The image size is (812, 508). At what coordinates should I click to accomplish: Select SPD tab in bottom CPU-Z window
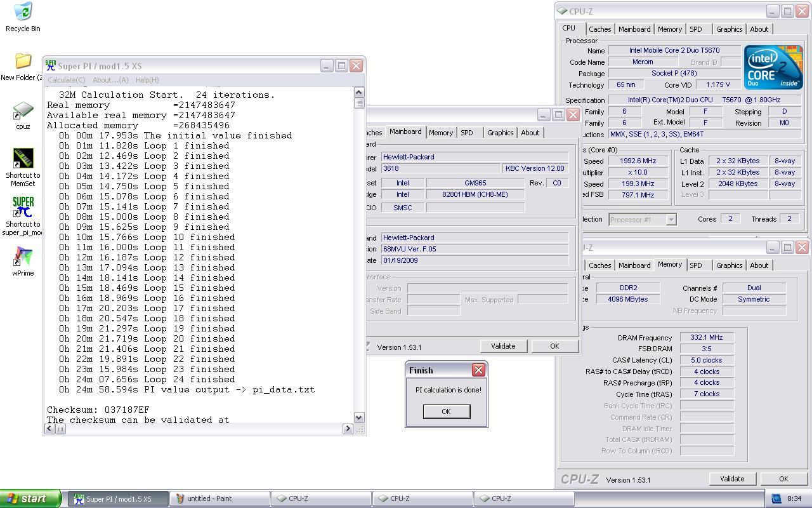coord(696,265)
